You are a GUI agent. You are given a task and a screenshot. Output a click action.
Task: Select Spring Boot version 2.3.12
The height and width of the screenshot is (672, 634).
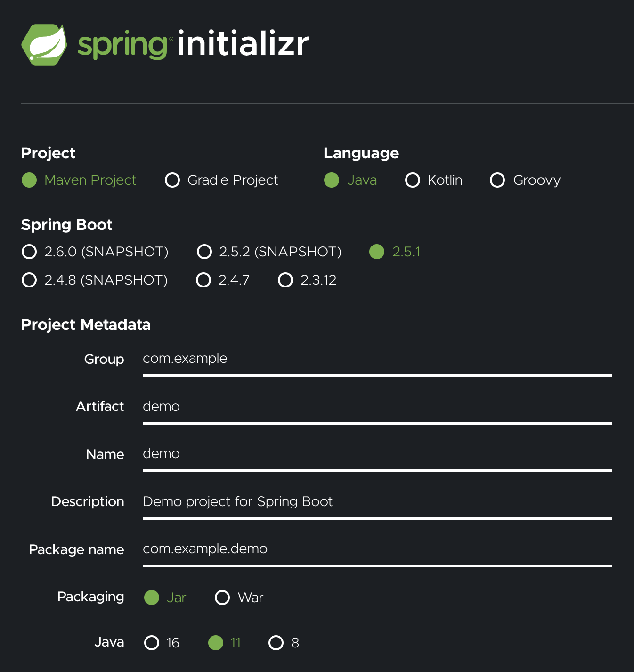coord(285,280)
